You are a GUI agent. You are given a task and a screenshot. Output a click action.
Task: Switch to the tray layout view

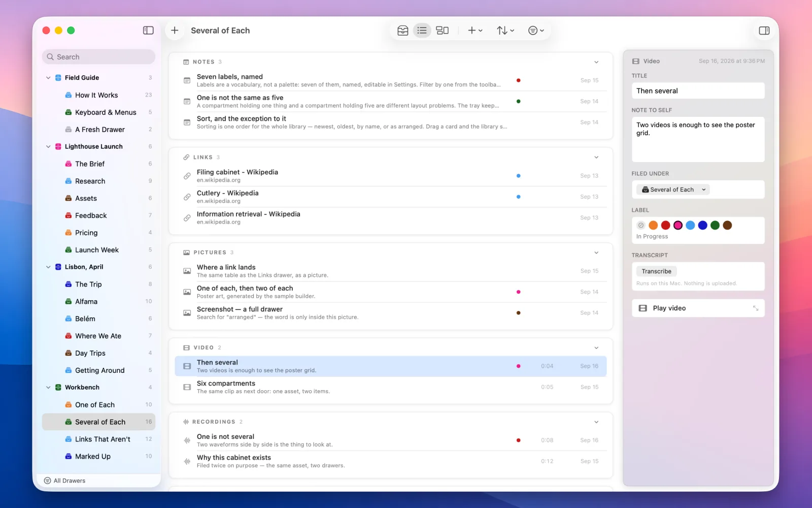(403, 30)
